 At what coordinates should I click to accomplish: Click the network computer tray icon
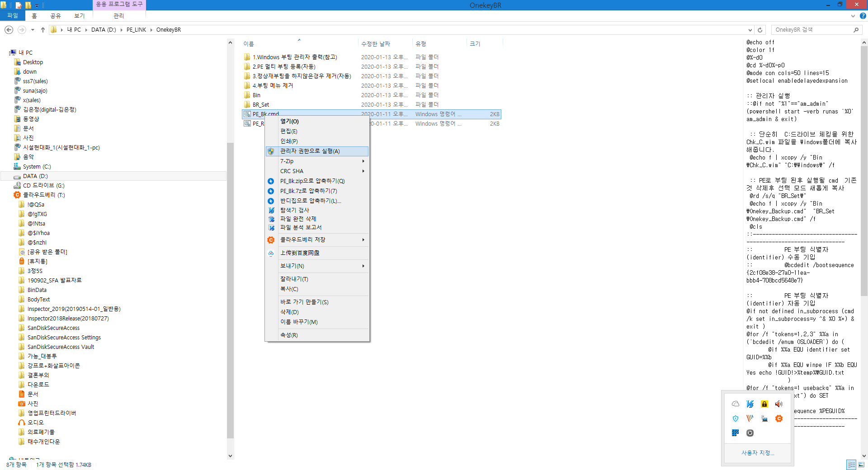click(x=764, y=418)
